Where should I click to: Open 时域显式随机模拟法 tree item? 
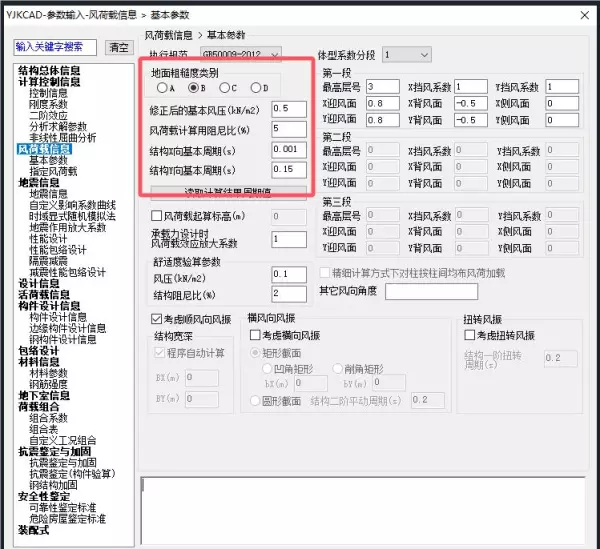(x=72, y=216)
